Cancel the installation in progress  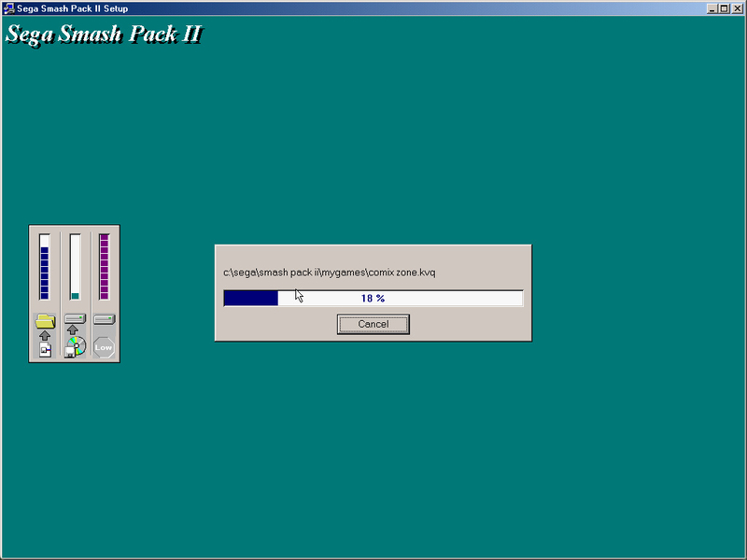(373, 324)
